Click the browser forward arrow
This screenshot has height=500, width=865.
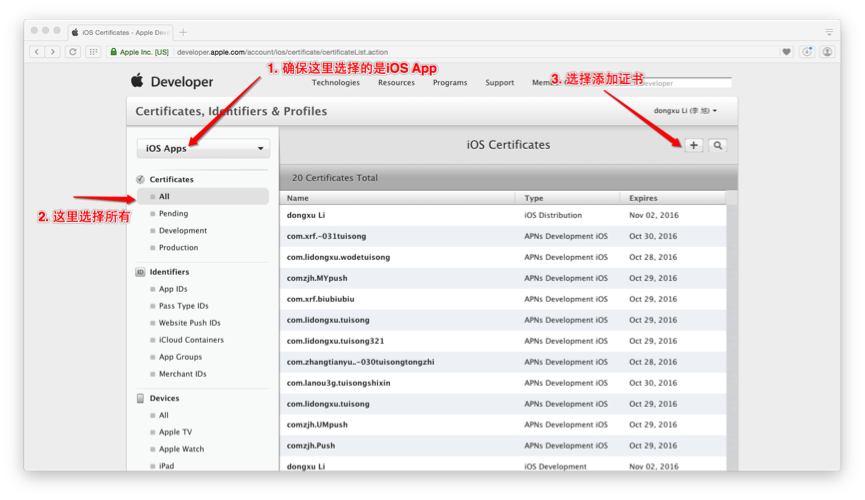coord(53,52)
